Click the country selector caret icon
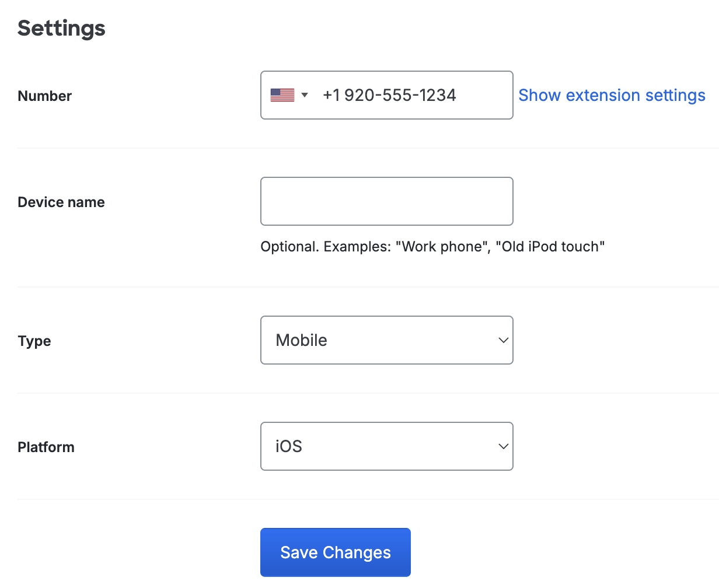 (304, 94)
